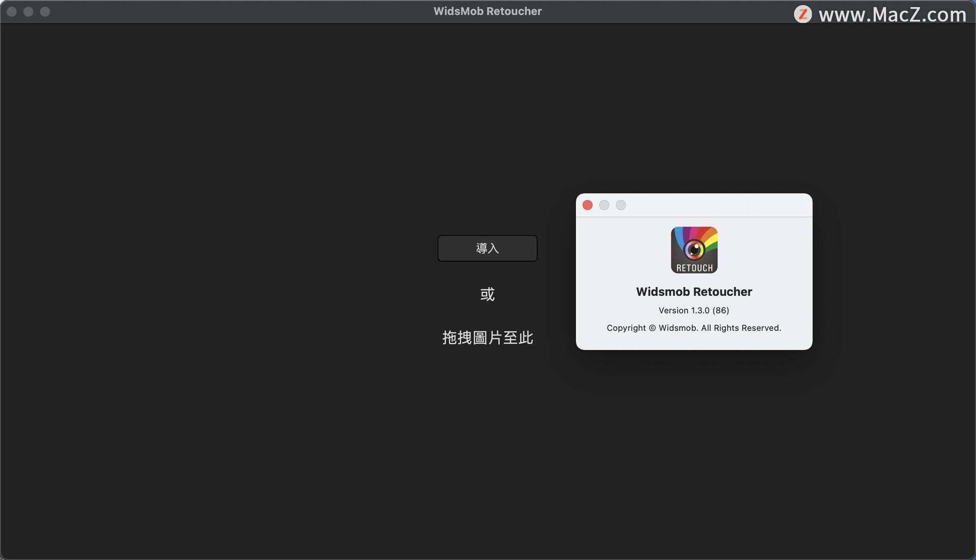Select the 'Widsmob Retoucher' title text in About dialog
This screenshot has width=976, height=560.
[694, 292]
